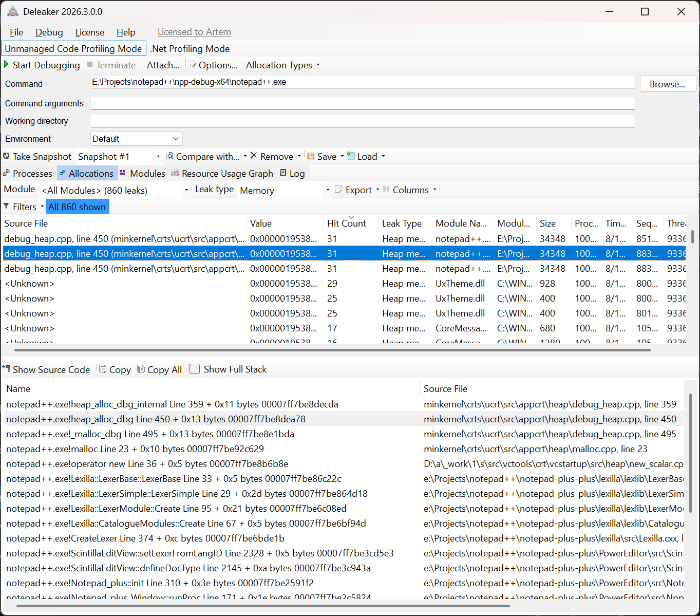This screenshot has width=700, height=616.
Task: Select the _malloc_dbg Line 495 stack frame
Action: click(344, 434)
